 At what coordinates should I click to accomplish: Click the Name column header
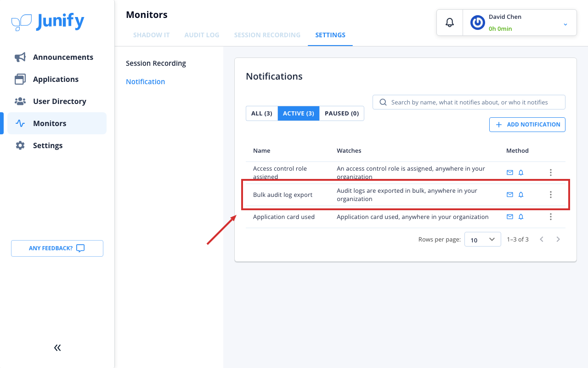262,150
